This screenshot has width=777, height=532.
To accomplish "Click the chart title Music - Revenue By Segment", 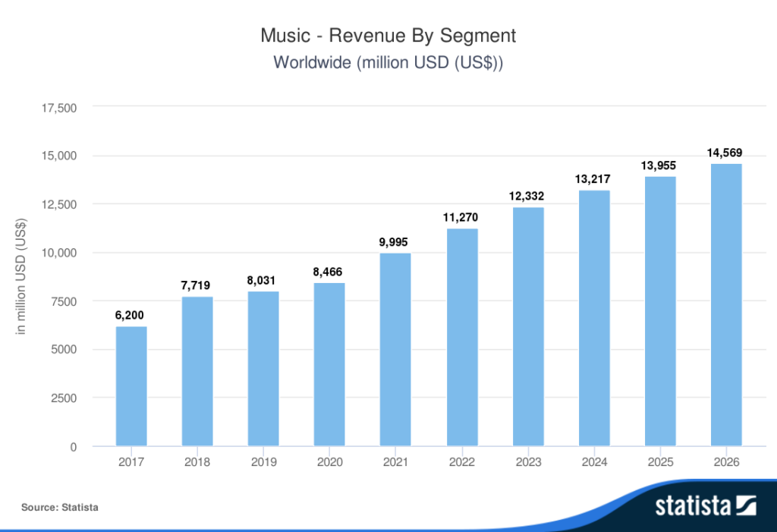I will (388, 36).
